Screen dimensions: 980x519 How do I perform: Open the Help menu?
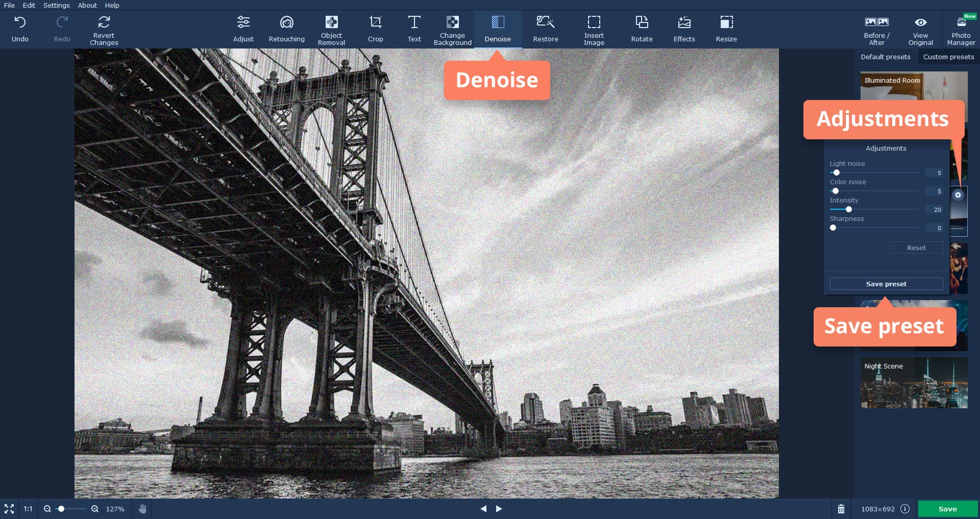point(112,5)
